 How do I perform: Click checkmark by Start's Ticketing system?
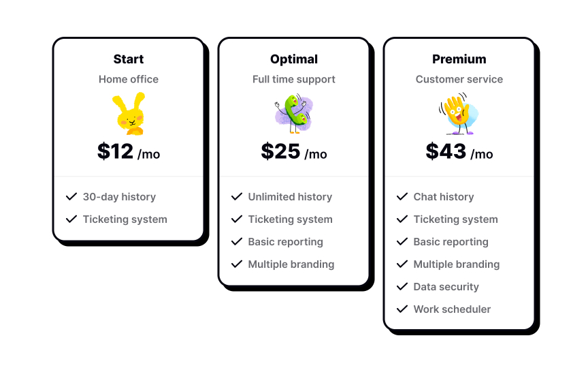click(71, 219)
